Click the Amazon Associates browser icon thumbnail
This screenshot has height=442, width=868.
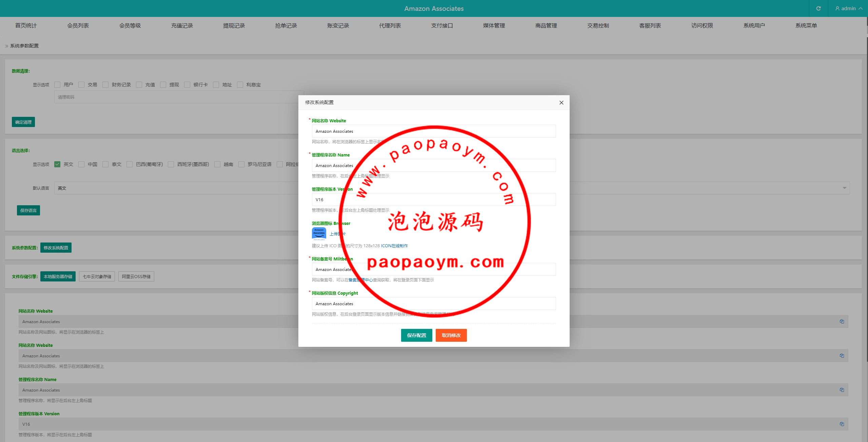click(319, 234)
